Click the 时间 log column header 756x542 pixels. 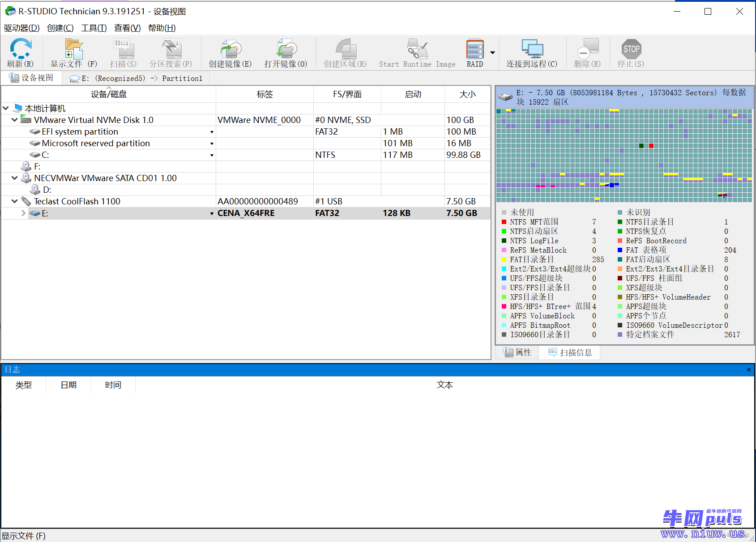pyautogui.click(x=113, y=385)
